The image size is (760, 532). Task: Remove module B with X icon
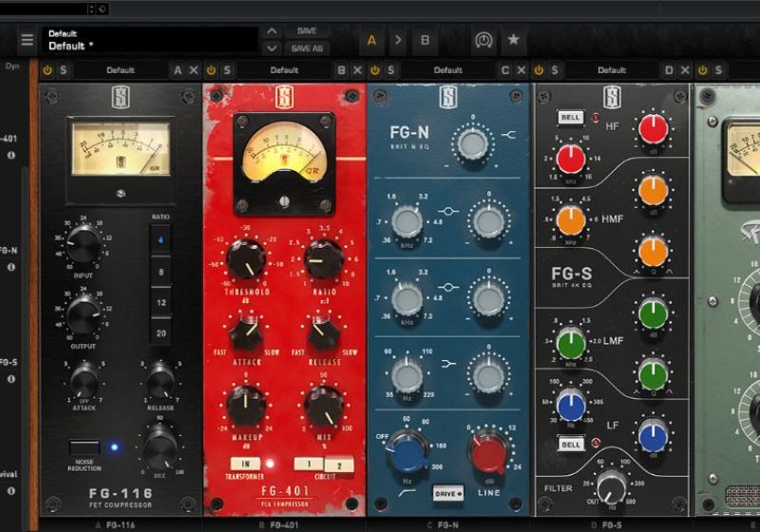358,70
